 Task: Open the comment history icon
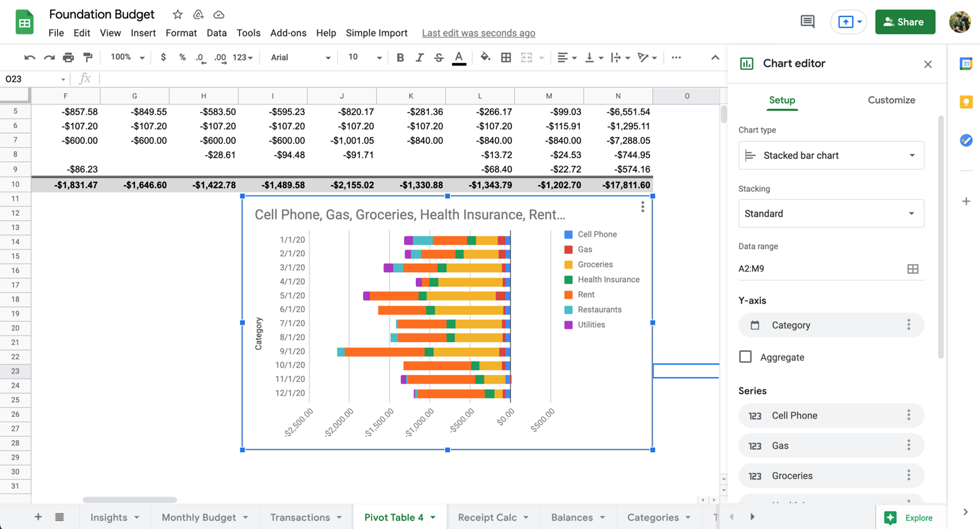(807, 22)
